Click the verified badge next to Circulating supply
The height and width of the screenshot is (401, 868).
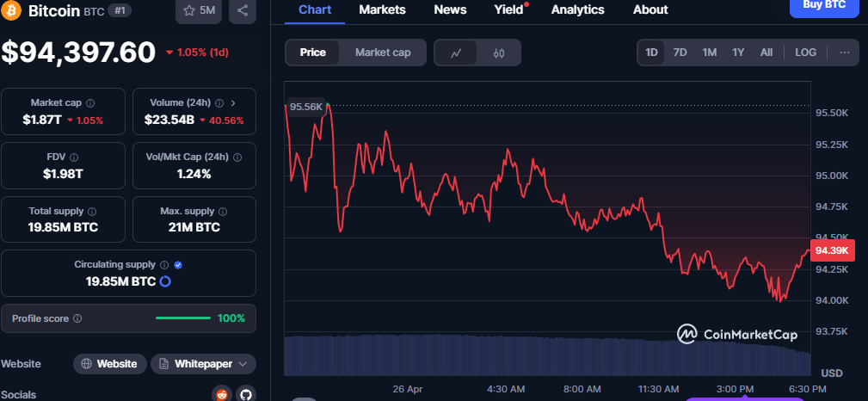tap(178, 265)
